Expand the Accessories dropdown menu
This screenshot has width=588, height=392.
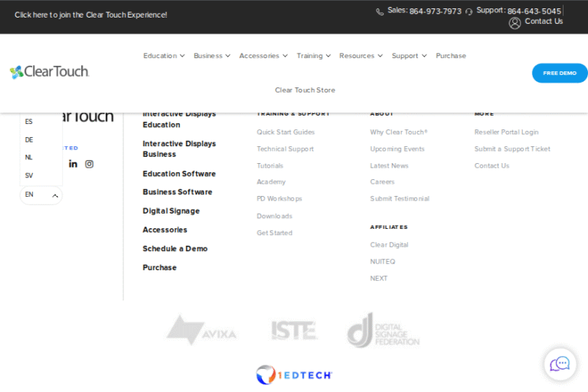click(263, 56)
